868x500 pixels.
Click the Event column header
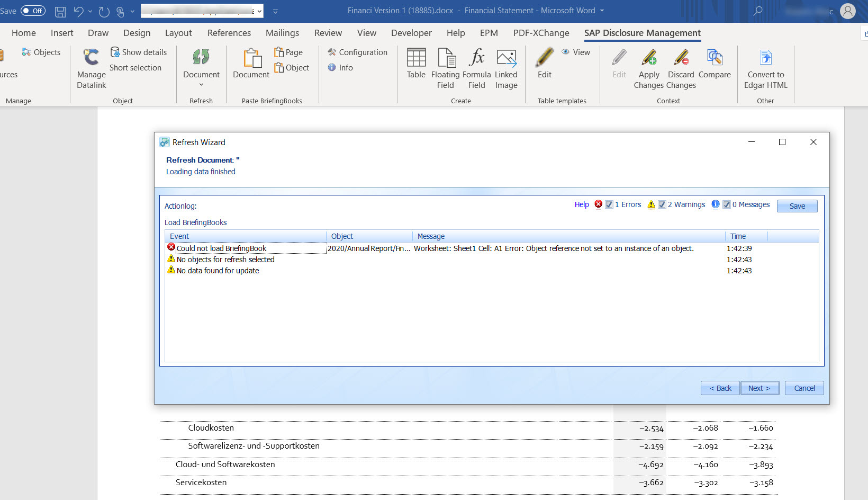point(246,236)
